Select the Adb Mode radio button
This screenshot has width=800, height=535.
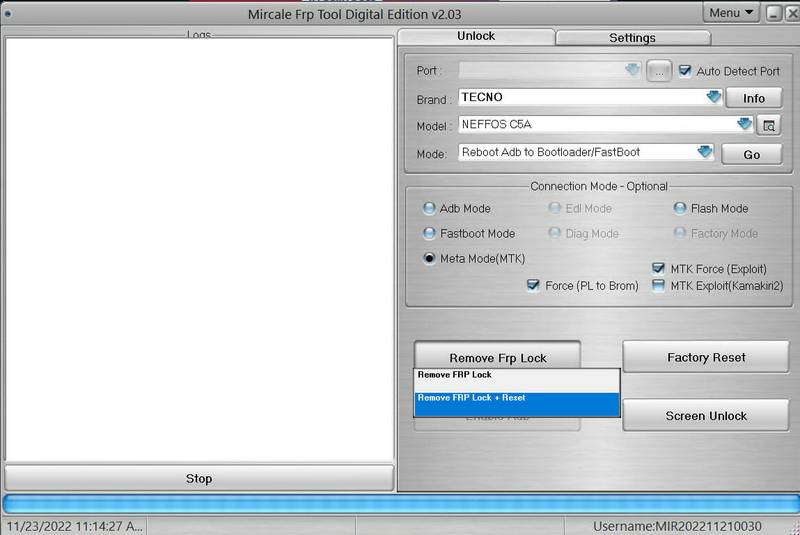click(x=429, y=208)
